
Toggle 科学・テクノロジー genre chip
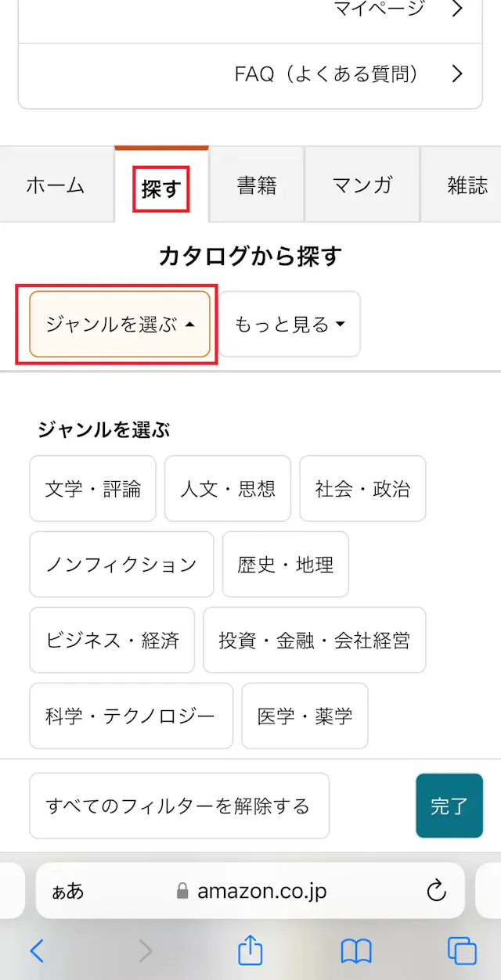pyautogui.click(x=131, y=716)
